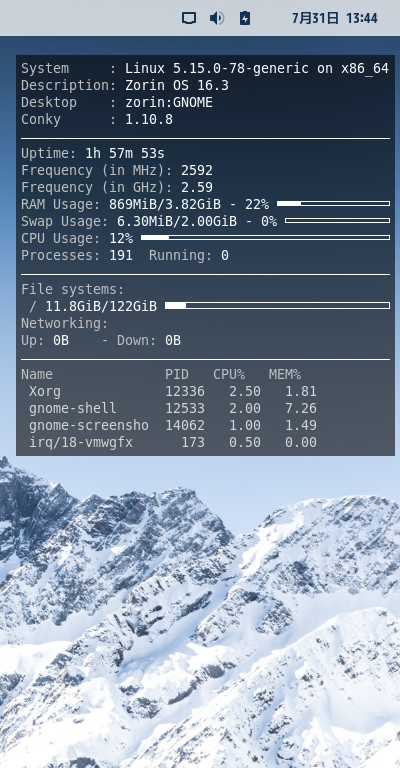Click the 'Xorg' process name
400x768 pixels.
[x=45, y=391]
